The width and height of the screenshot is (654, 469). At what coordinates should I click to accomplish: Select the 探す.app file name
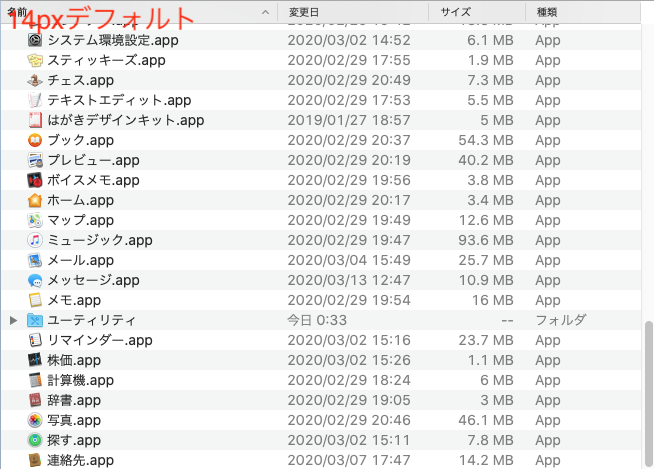pyautogui.click(x=74, y=440)
